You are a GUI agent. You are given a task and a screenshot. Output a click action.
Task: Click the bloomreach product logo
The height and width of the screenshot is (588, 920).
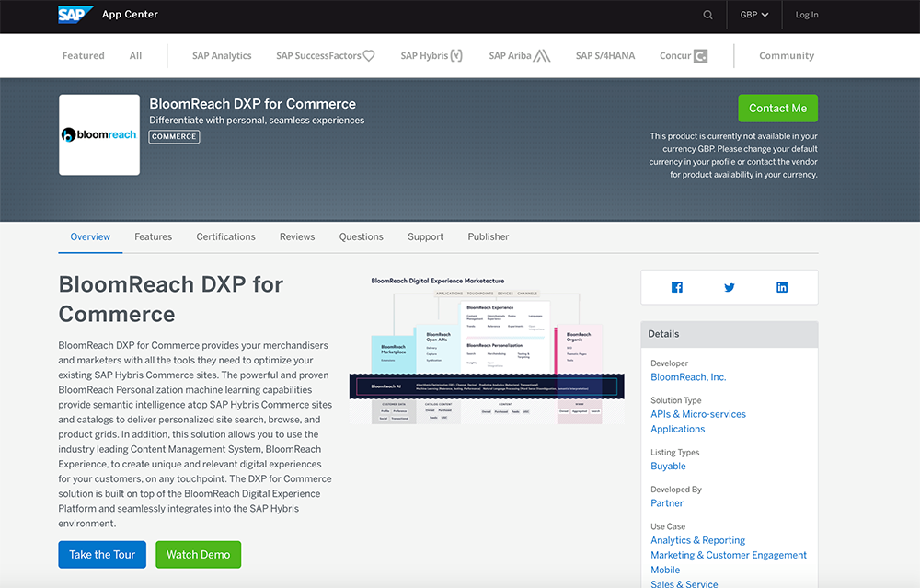(x=99, y=135)
